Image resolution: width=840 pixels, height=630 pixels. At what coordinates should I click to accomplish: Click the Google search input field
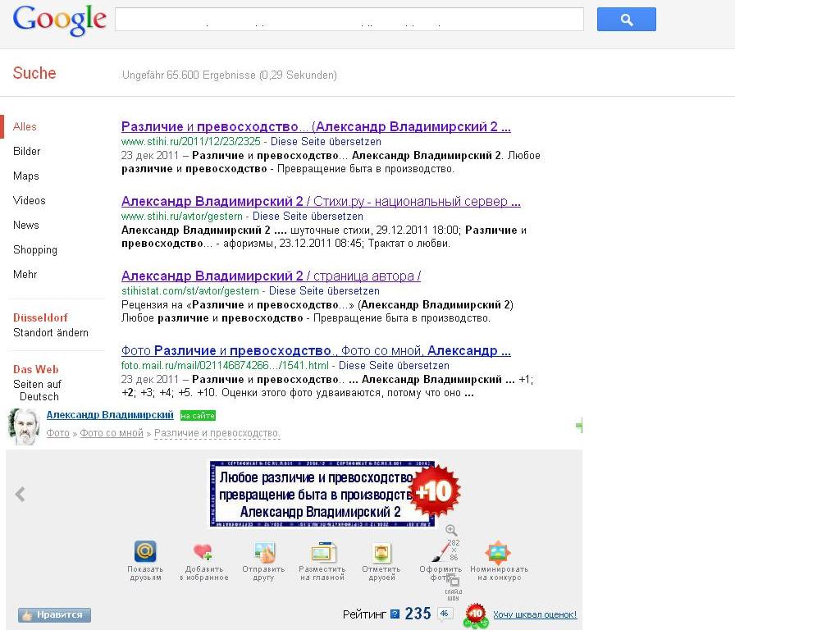(x=349, y=20)
